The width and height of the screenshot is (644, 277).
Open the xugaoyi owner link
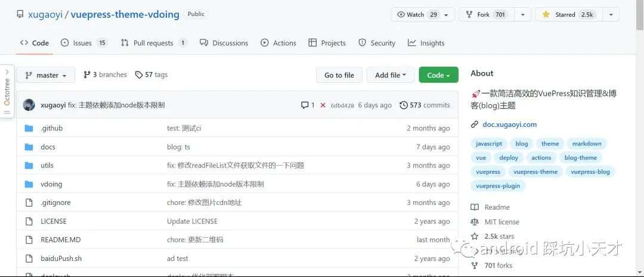pyautogui.click(x=45, y=14)
